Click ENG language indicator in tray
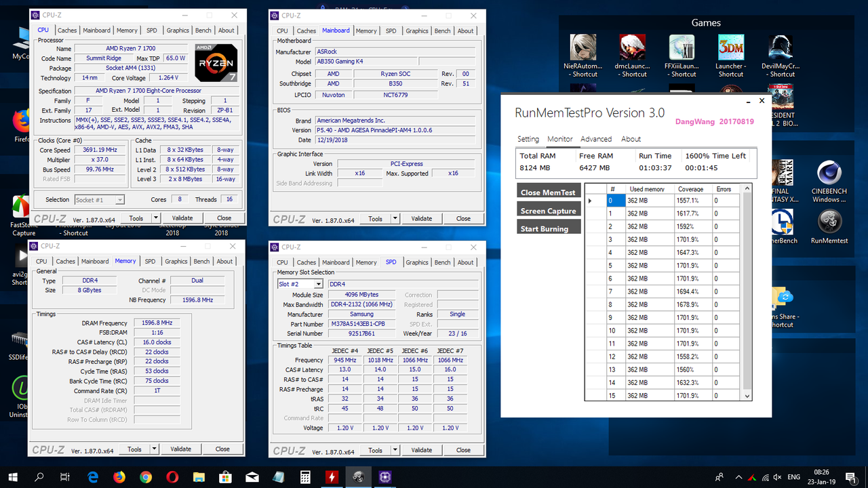868x488 pixels. coord(793,477)
